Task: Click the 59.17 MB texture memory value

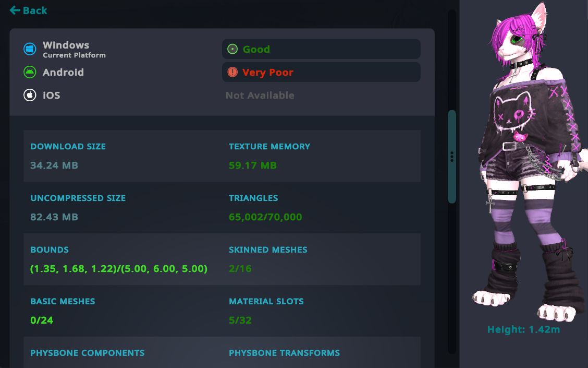Action: 253,165
